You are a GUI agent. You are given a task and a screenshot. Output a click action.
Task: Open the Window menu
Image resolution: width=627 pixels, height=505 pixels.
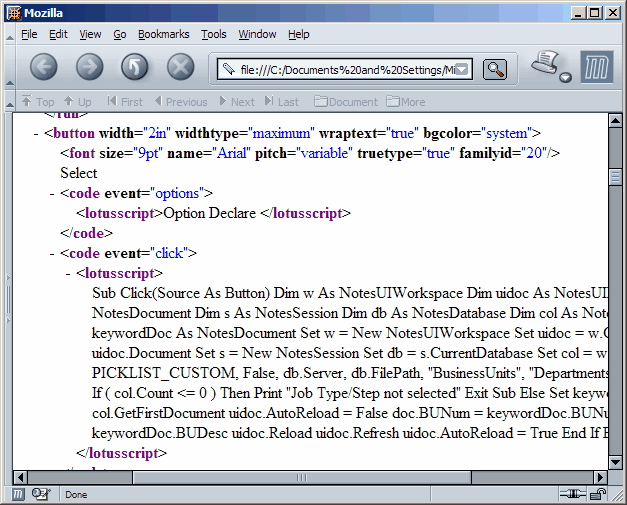(x=257, y=34)
